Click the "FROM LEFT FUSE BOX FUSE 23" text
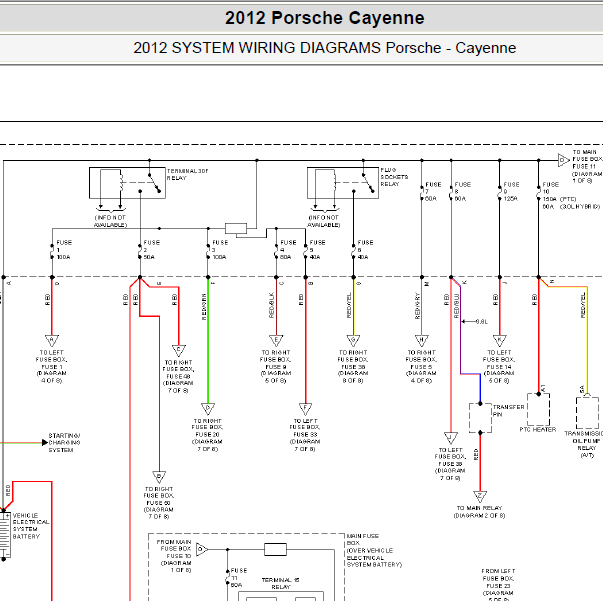 498,582
